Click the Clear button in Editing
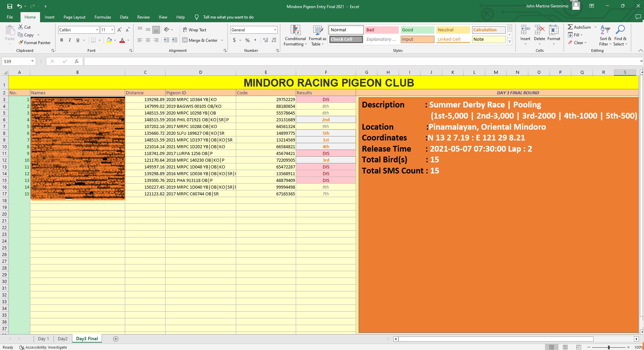 [577, 43]
